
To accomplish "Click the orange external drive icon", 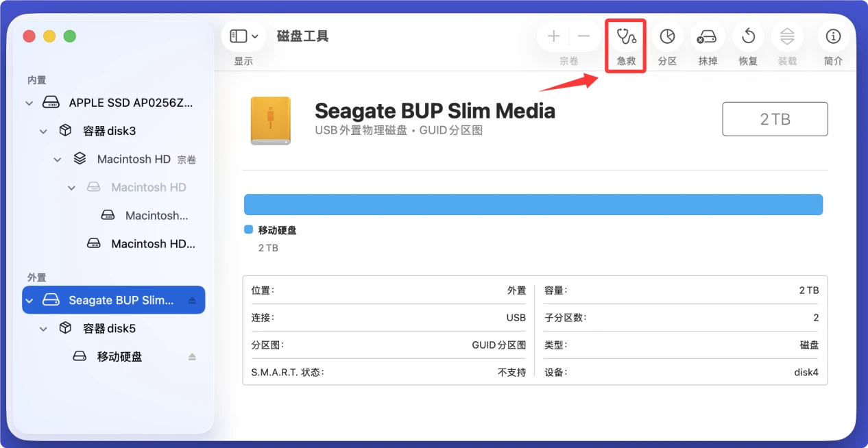I will coord(270,121).
